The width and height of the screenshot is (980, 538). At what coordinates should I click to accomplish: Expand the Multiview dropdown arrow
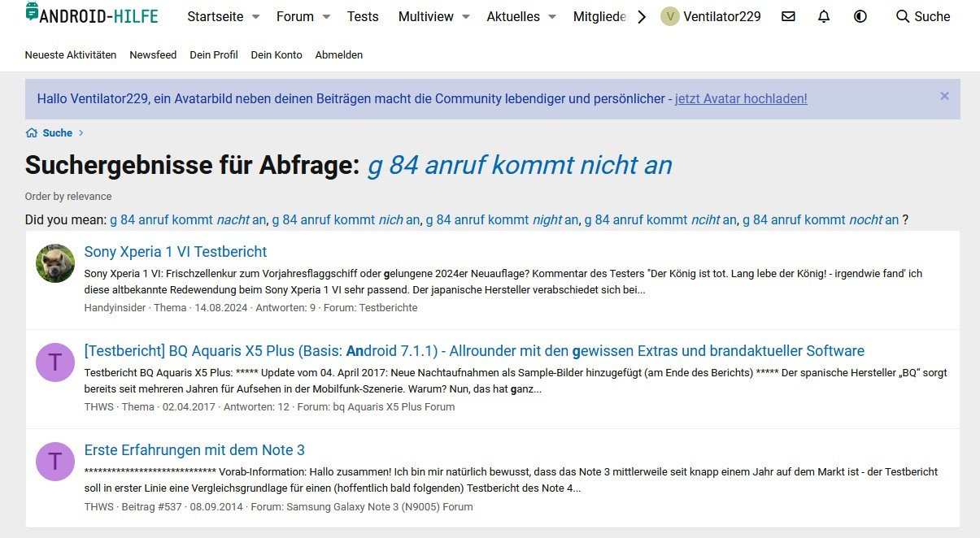tap(466, 17)
